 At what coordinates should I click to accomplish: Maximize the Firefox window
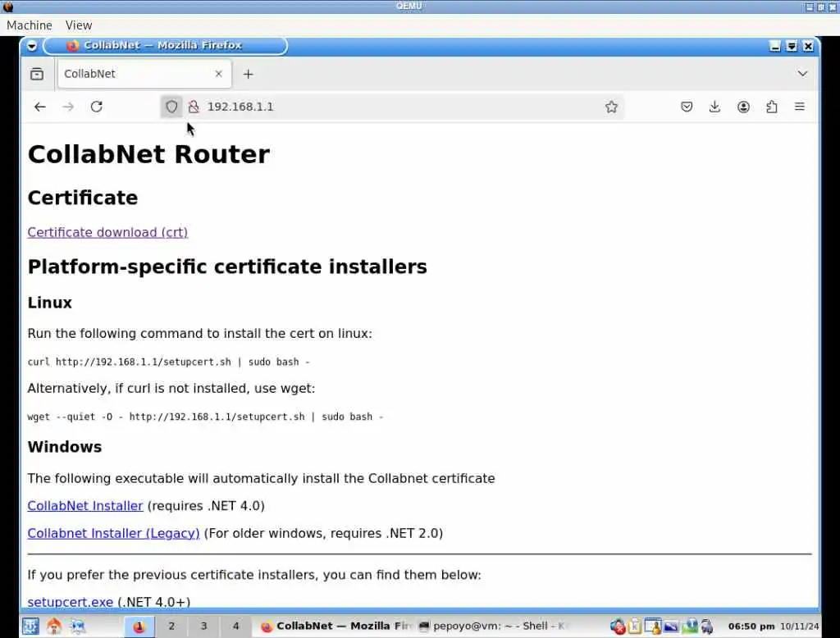click(792, 46)
